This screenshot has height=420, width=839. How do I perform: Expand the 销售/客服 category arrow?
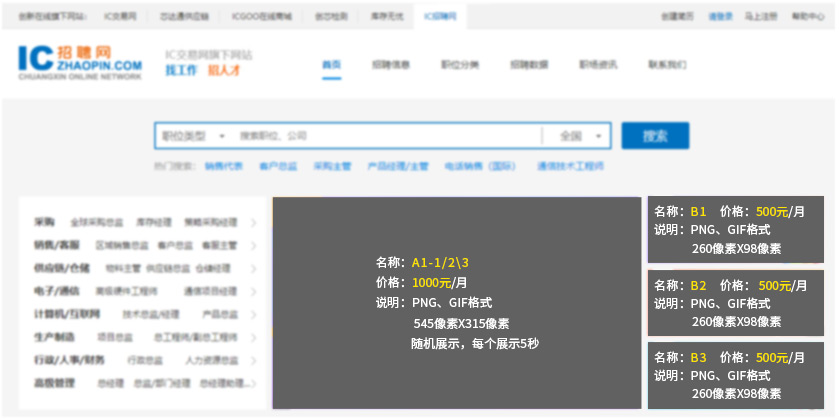(253, 246)
